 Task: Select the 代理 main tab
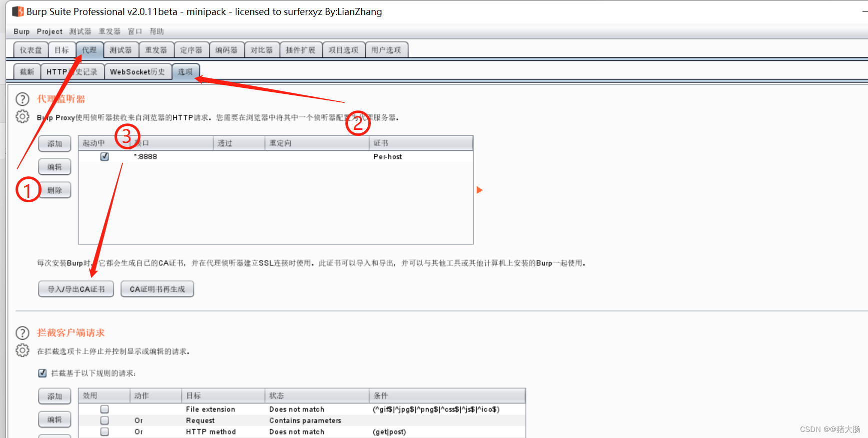point(89,50)
